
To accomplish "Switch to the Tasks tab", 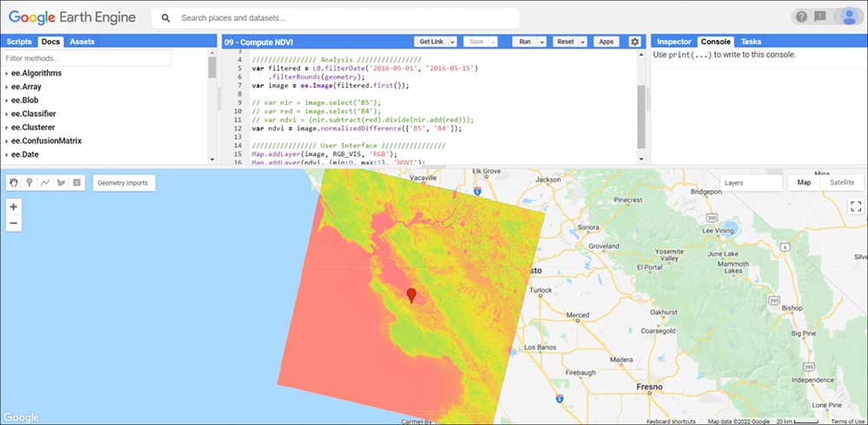I will pyautogui.click(x=751, y=42).
